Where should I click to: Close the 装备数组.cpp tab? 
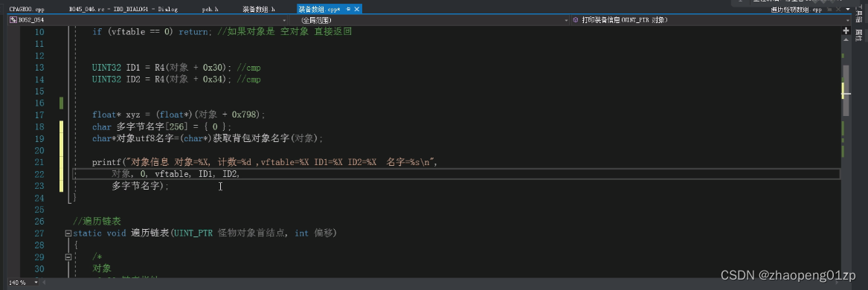[x=356, y=10]
